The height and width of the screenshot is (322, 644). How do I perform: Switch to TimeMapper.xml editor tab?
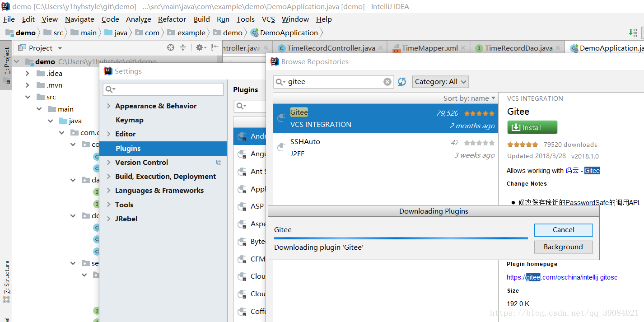429,48
